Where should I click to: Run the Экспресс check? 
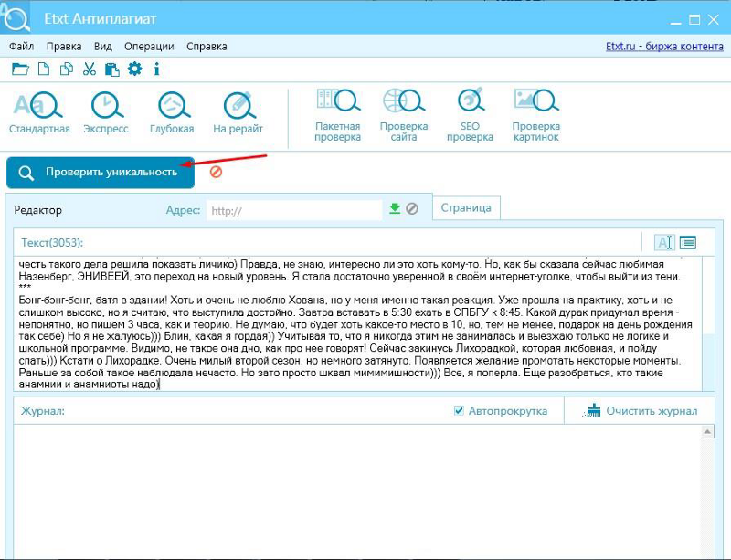tap(106, 113)
